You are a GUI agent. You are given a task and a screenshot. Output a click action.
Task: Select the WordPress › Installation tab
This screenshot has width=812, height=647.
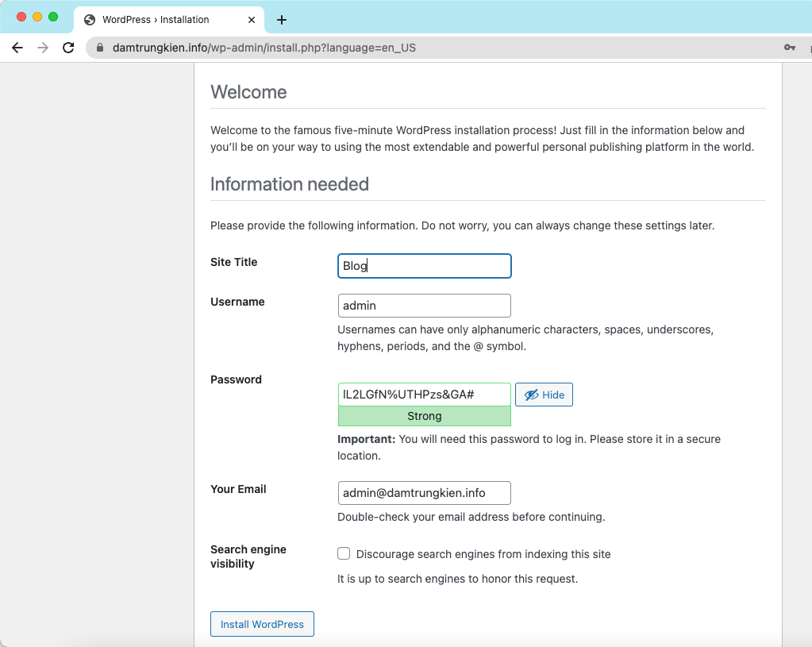169,20
